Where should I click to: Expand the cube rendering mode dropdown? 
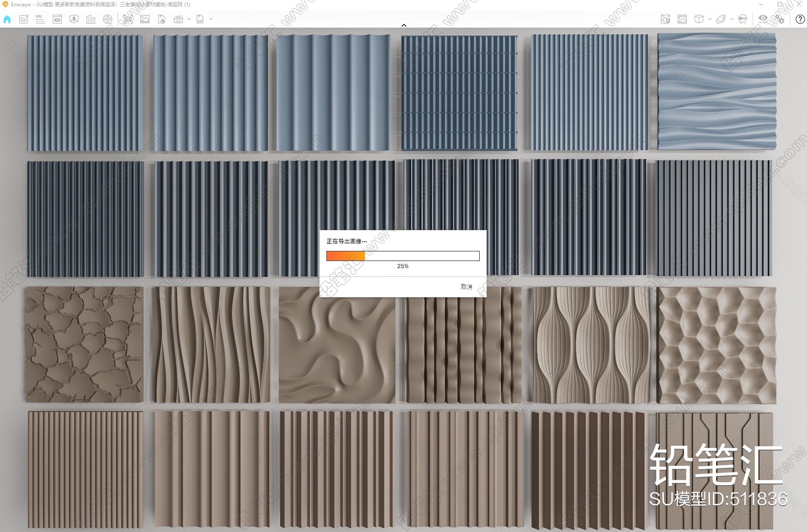709,19
